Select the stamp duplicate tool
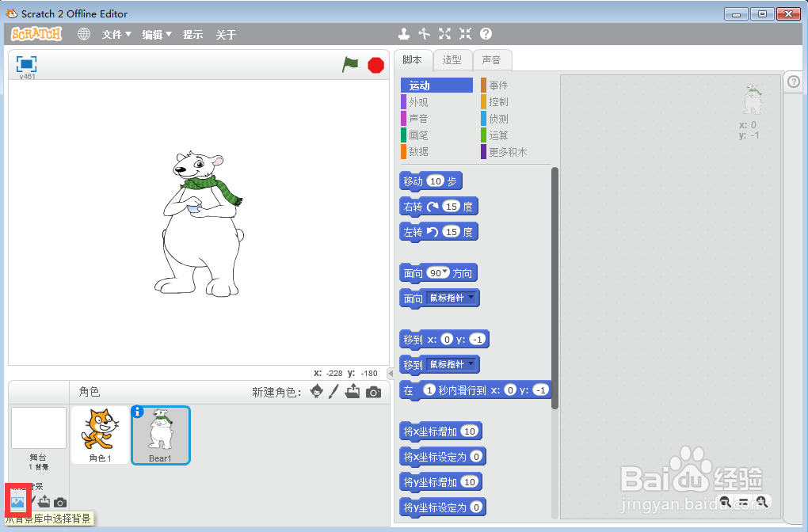 [404, 34]
